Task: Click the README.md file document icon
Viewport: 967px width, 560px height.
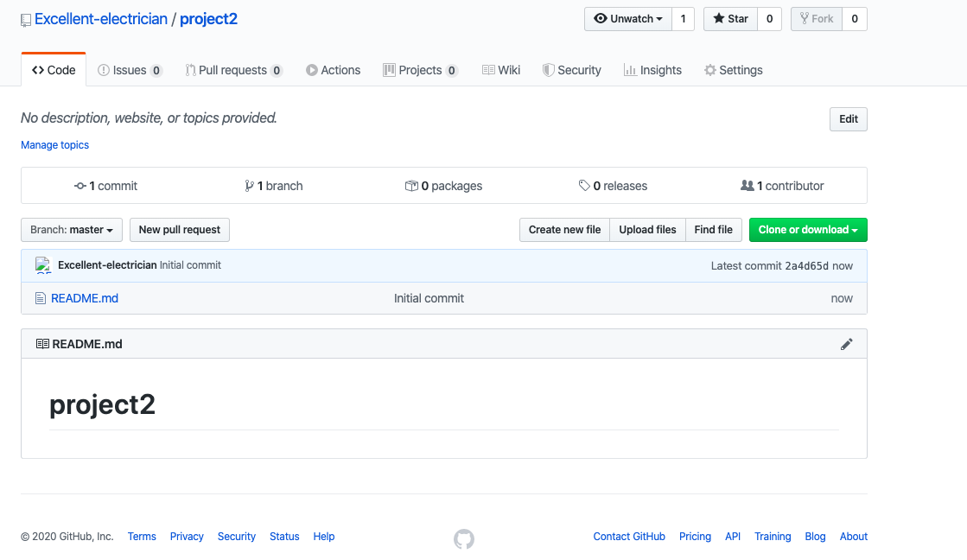Action: [41, 298]
